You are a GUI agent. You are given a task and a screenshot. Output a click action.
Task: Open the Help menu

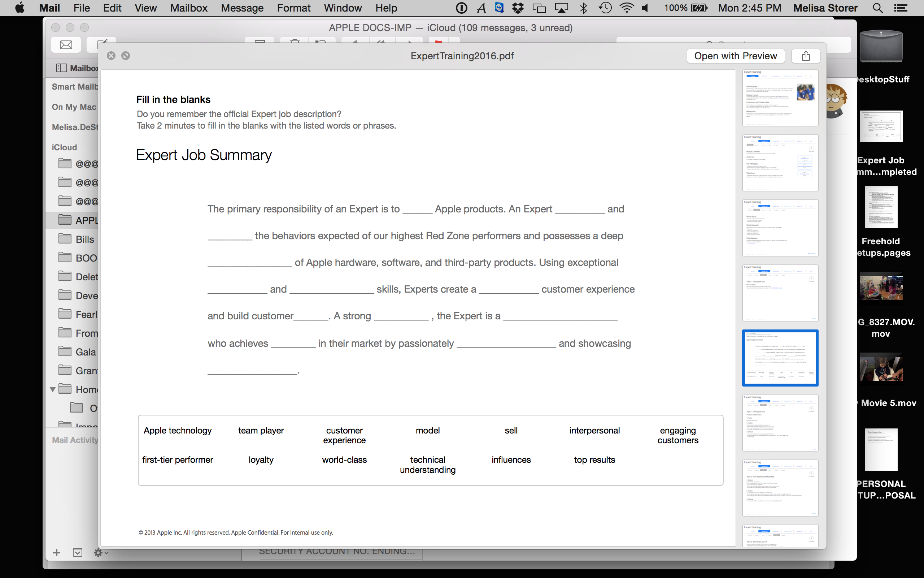pos(386,8)
